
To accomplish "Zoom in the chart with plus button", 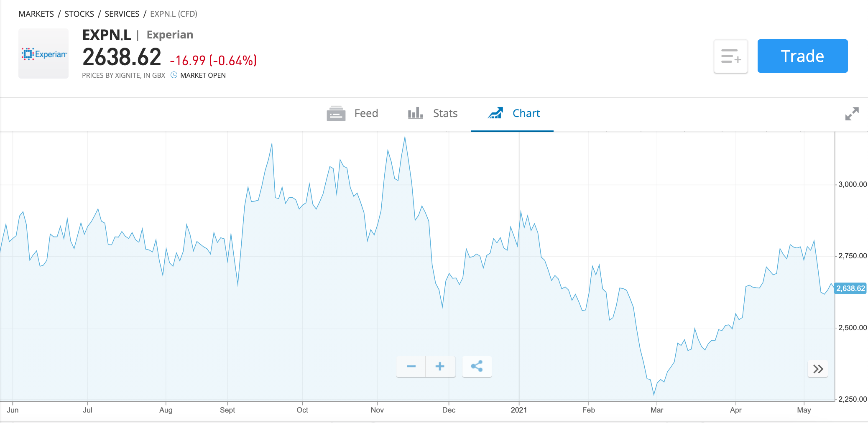I will [440, 367].
